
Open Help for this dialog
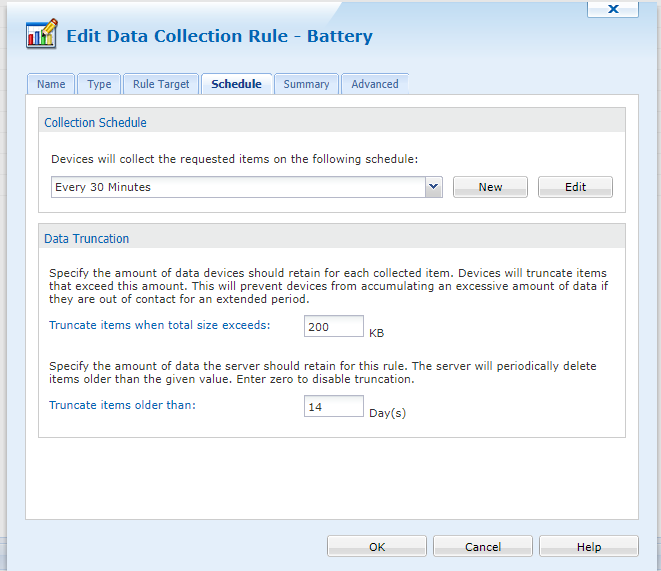click(589, 547)
